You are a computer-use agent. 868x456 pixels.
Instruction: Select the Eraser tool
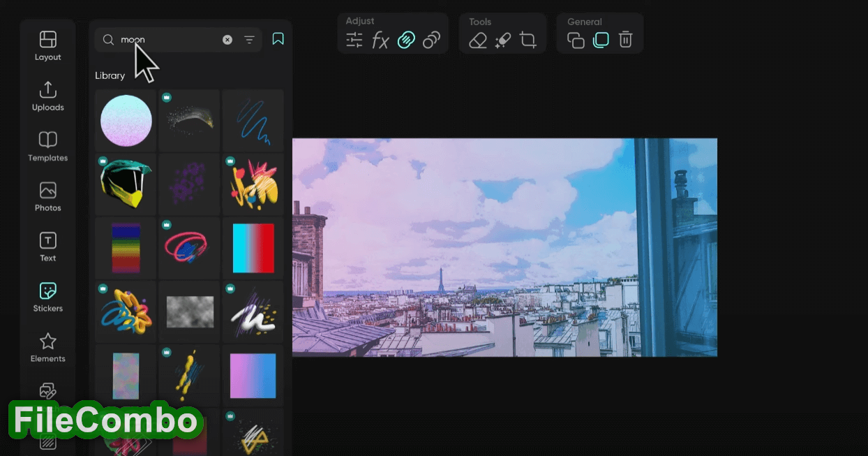tap(477, 41)
